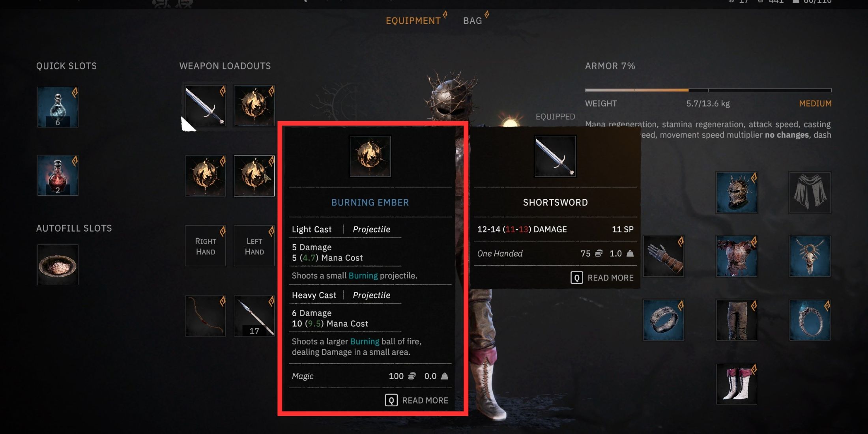Select the empty cloak equipment slot
This screenshot has height=434, width=868.
(x=810, y=193)
